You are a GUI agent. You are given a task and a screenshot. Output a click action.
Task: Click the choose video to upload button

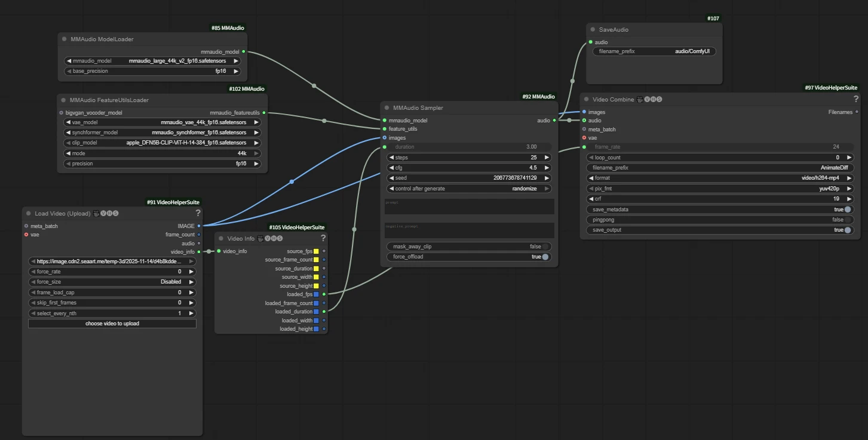click(x=112, y=324)
